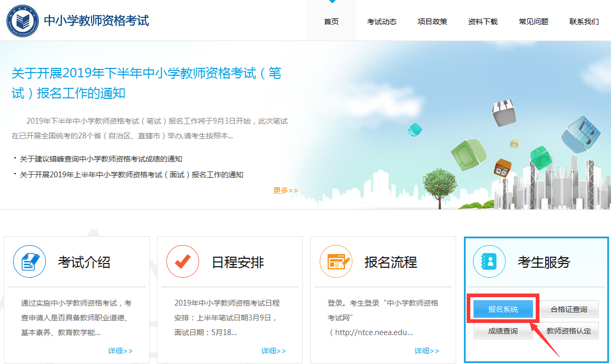
Task: Click the 报名流程 card heading
Action: point(391,262)
